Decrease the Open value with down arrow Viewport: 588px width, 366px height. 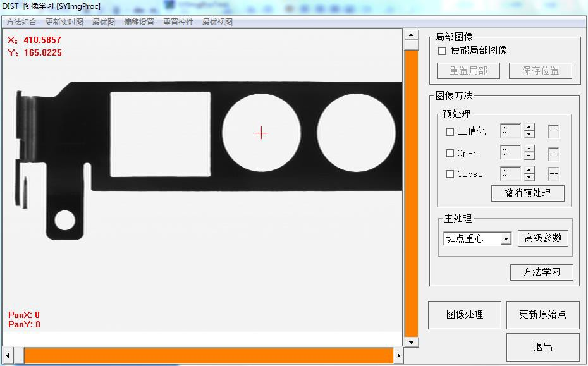pyautogui.click(x=529, y=156)
